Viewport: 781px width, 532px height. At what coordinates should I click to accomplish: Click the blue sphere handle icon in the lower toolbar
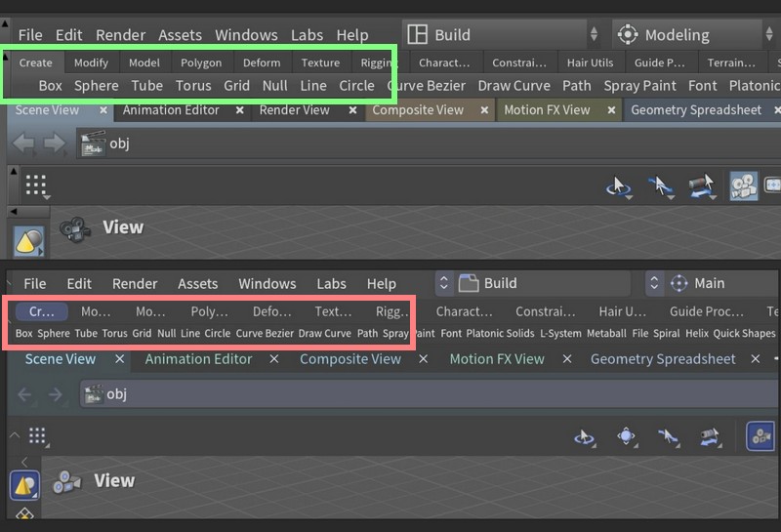pyautogui.click(x=627, y=437)
